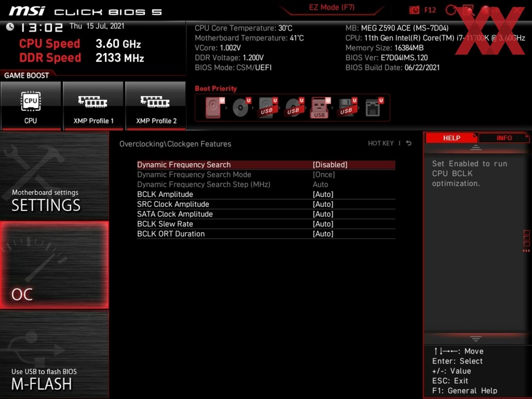Screen dimensions: 532x399
Task: Enable CPU Game Boost button
Action: pyautogui.click(x=31, y=106)
